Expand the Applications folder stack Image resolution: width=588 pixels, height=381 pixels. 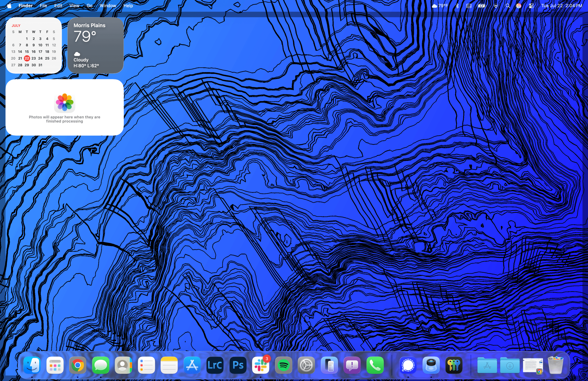click(487, 365)
